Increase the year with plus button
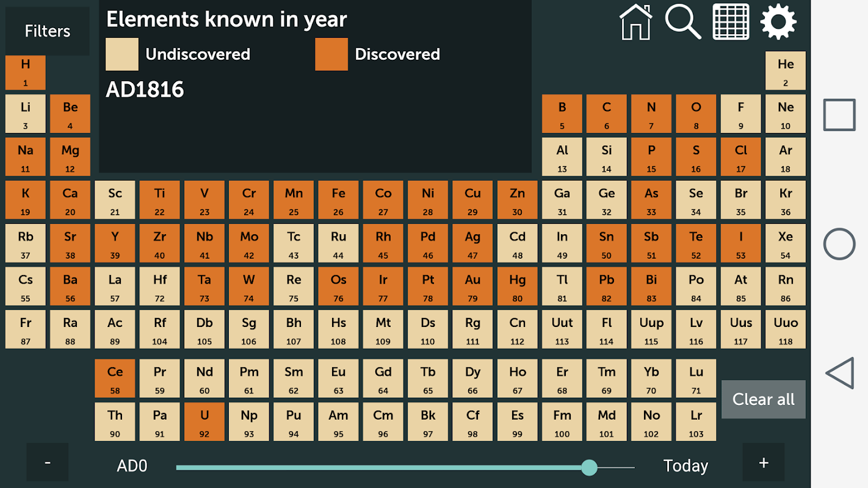Screen dimensions: 868x488 pyautogui.click(x=764, y=462)
